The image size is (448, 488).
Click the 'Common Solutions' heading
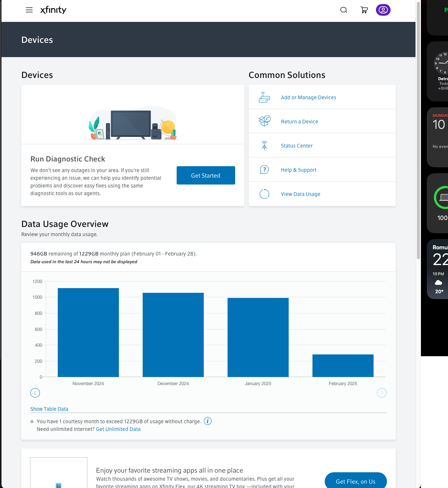pos(287,75)
